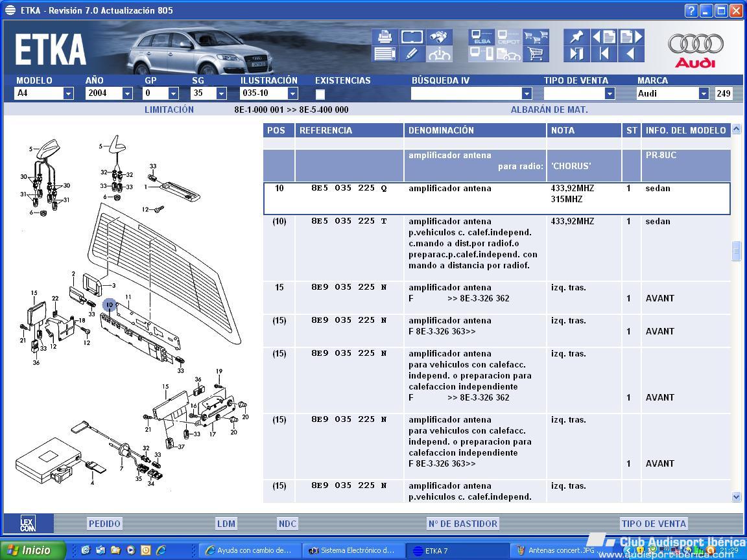Jump to first with skip-back icon

[604, 54]
